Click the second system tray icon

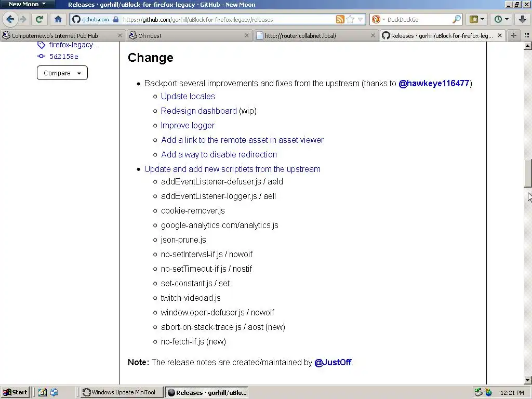pyautogui.click(x=488, y=392)
